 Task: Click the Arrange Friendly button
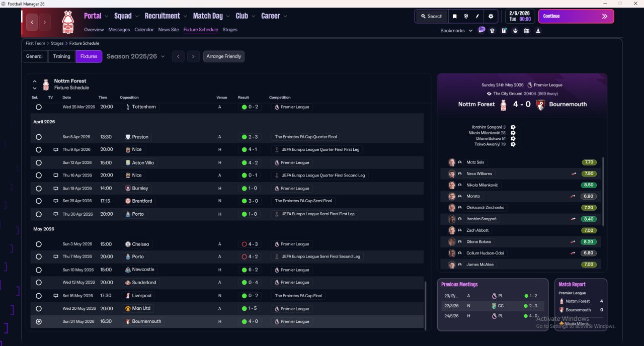224,56
